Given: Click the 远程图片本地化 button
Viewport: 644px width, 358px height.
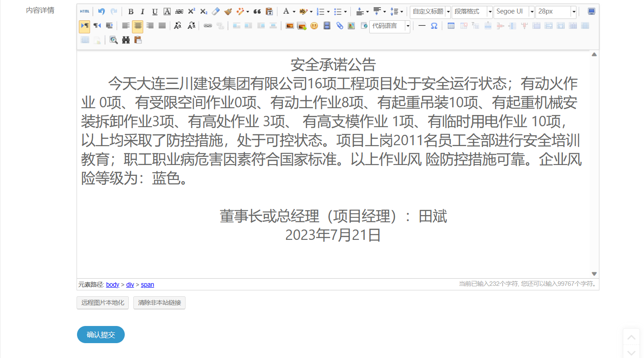Looking at the screenshot, I should [x=103, y=303].
